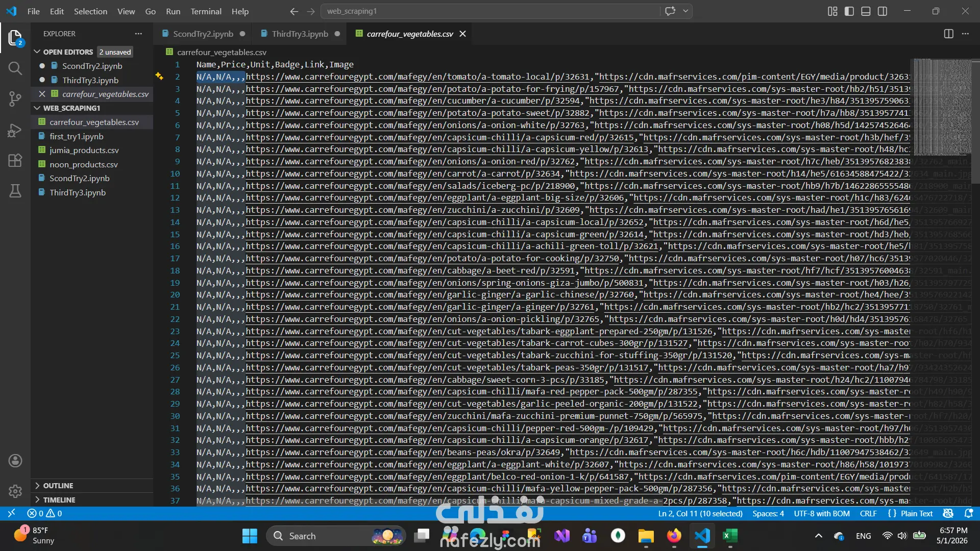
Task: Open the remote window indicator in status bar
Action: 11,513
